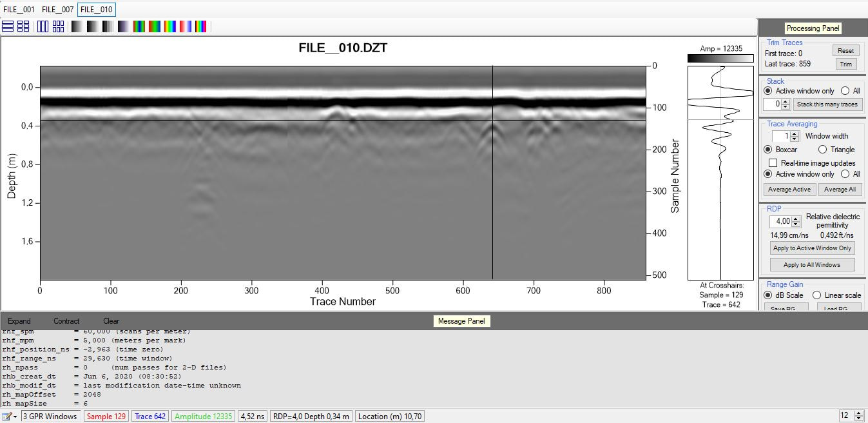Enable Real-time image updates checkbox
Screen dimensions: 868x423
coord(773,163)
